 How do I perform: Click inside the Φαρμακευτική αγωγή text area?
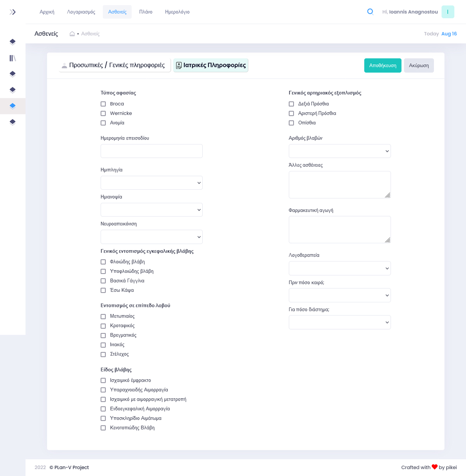tap(340, 230)
